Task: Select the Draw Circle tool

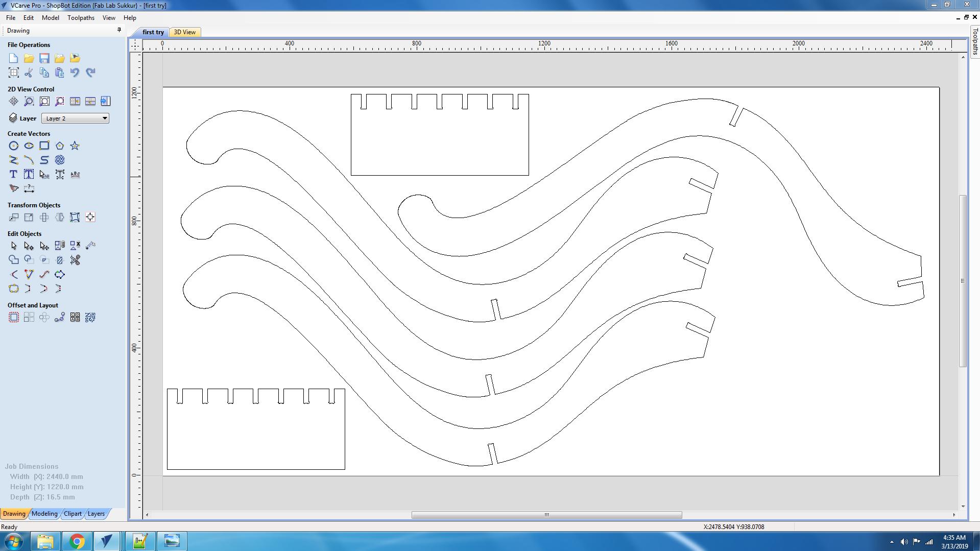Action: [x=14, y=146]
